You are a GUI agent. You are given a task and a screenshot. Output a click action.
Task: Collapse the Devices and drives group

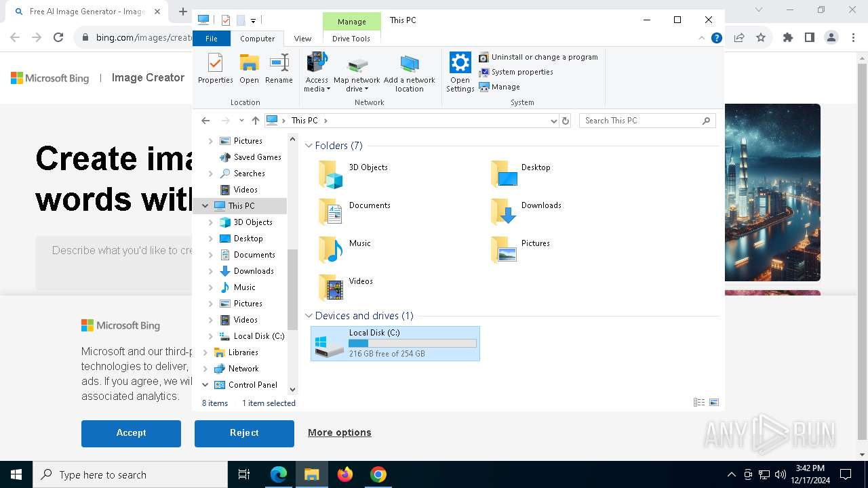coord(309,316)
